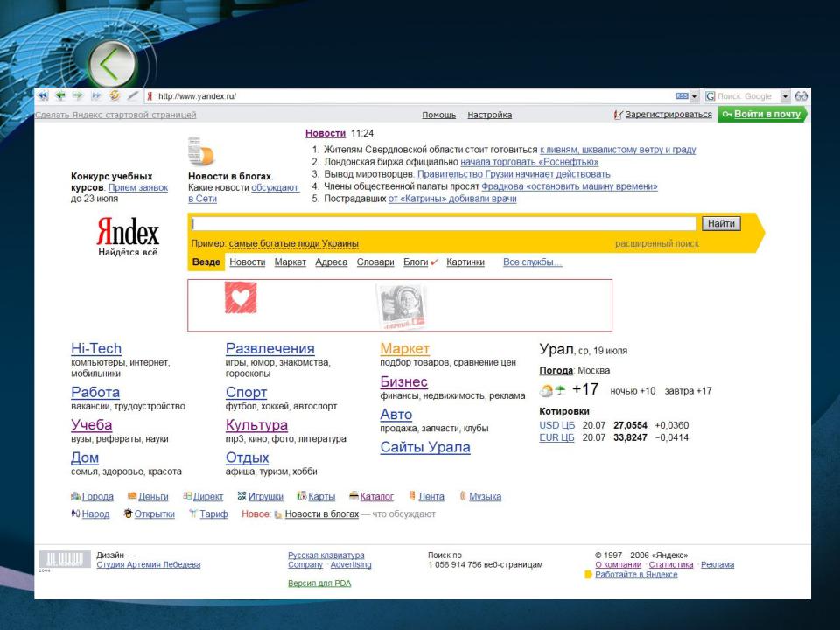Open the Погода weather link
The image size is (840, 630).
(556, 371)
